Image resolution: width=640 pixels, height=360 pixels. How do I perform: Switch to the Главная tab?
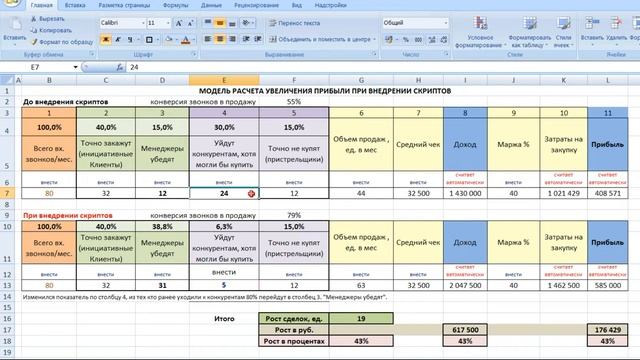point(42,5)
